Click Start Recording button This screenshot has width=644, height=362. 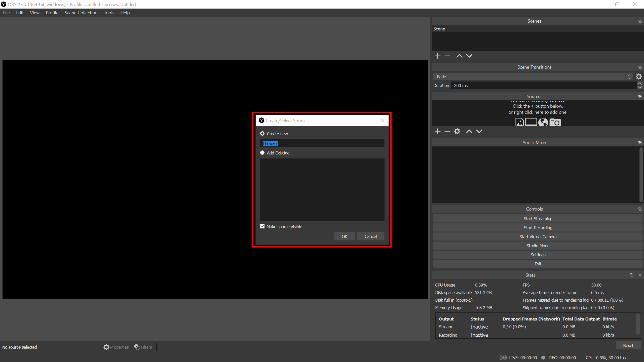click(x=538, y=228)
